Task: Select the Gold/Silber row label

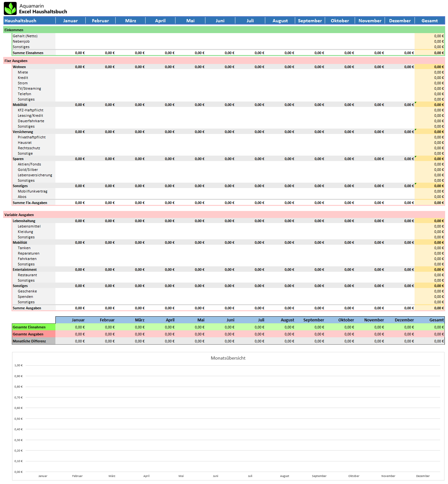Action: coord(28,170)
